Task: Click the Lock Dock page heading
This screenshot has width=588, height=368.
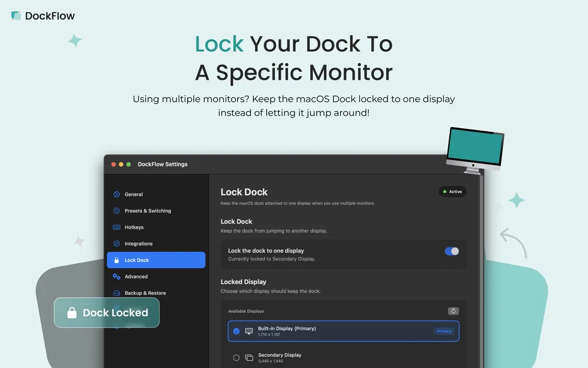Action: (244, 192)
